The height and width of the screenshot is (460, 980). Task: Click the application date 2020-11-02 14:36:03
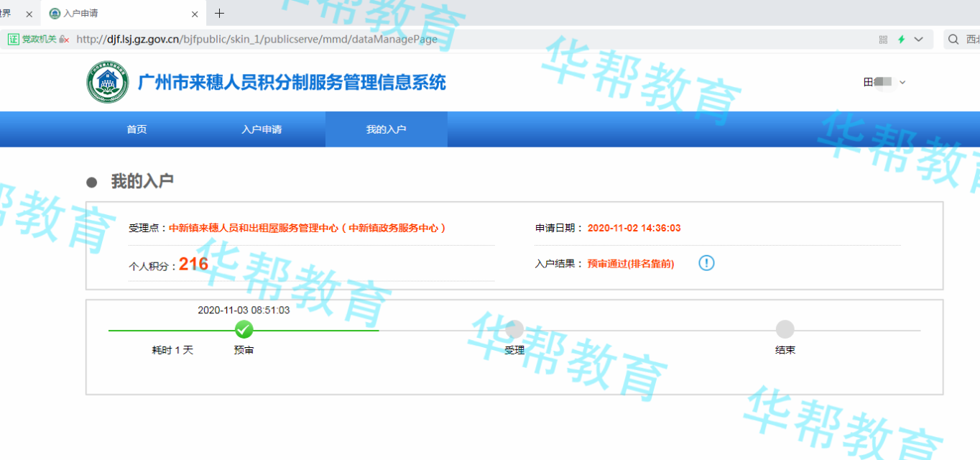click(634, 228)
